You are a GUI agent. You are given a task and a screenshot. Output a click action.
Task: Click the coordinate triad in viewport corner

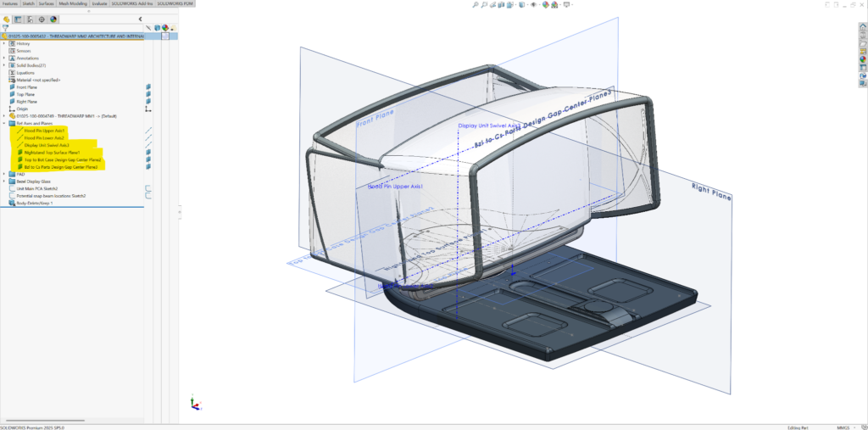(196, 404)
